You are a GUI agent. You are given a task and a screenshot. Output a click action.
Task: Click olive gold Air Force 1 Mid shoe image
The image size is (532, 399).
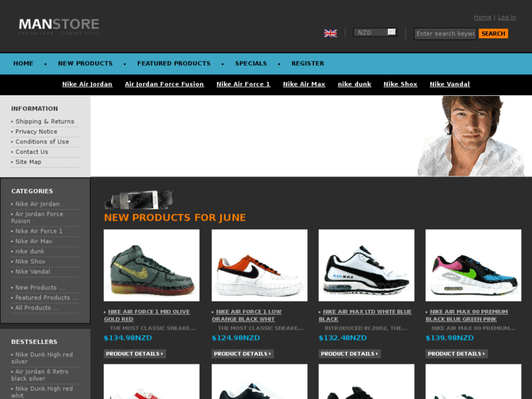151,265
